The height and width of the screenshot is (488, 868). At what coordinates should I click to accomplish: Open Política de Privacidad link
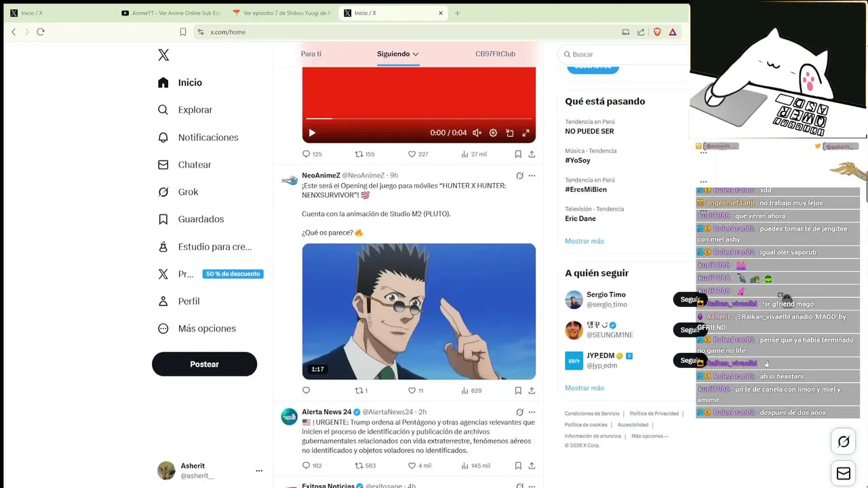coord(654,413)
